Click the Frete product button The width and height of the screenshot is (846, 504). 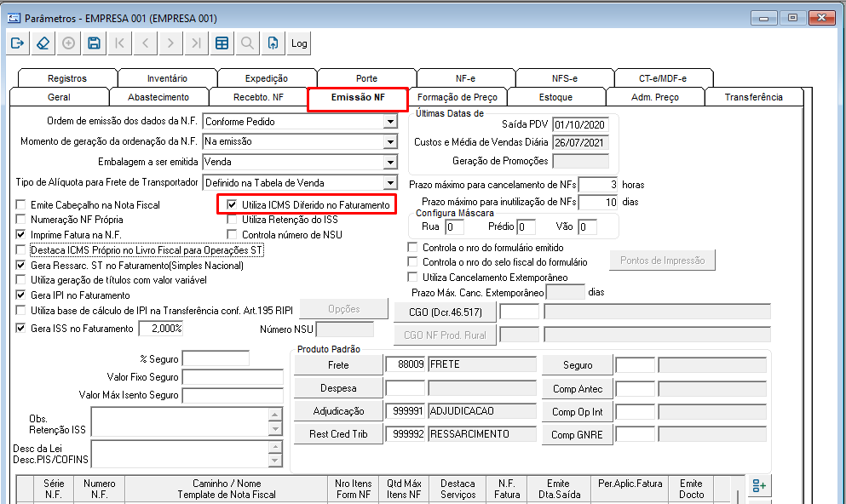coord(338,365)
